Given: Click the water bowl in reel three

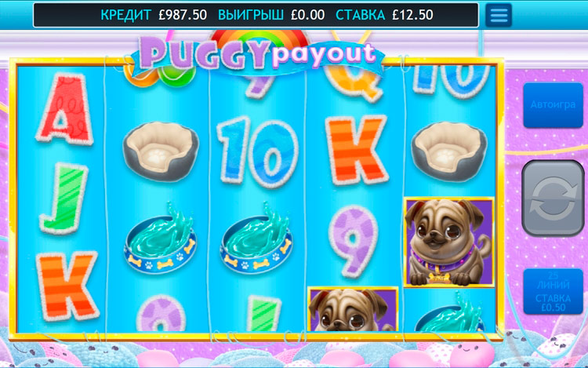Looking at the screenshot, I should tap(257, 239).
